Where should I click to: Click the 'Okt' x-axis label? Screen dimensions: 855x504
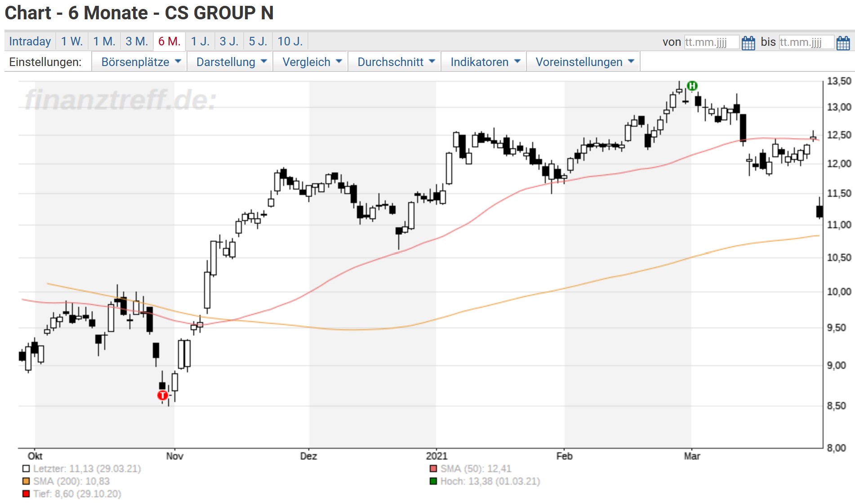[35, 456]
